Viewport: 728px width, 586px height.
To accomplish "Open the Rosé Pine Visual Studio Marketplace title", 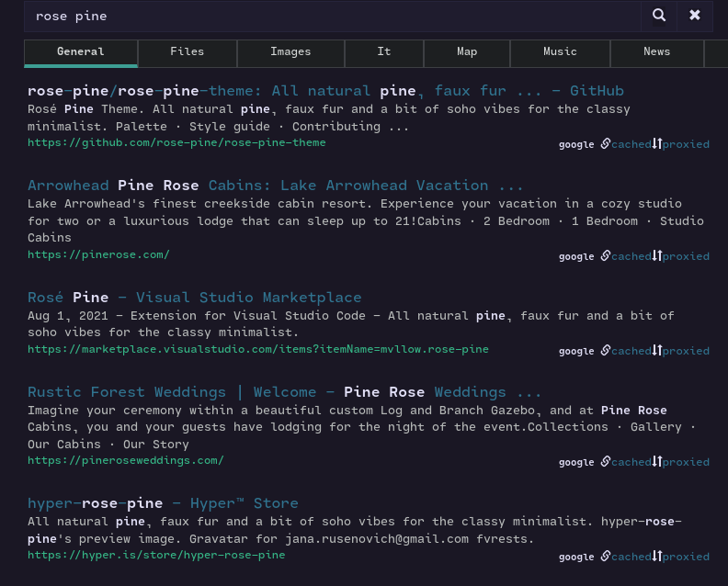I will (x=195, y=298).
